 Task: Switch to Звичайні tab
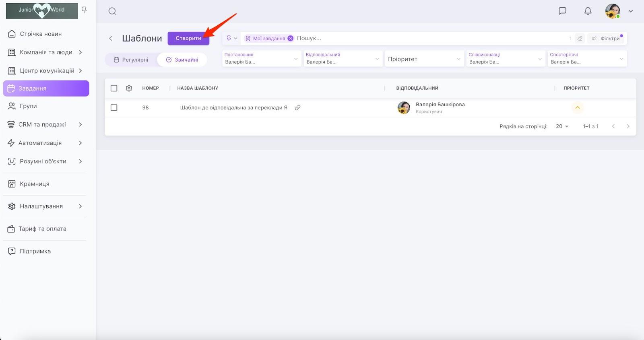(182, 60)
